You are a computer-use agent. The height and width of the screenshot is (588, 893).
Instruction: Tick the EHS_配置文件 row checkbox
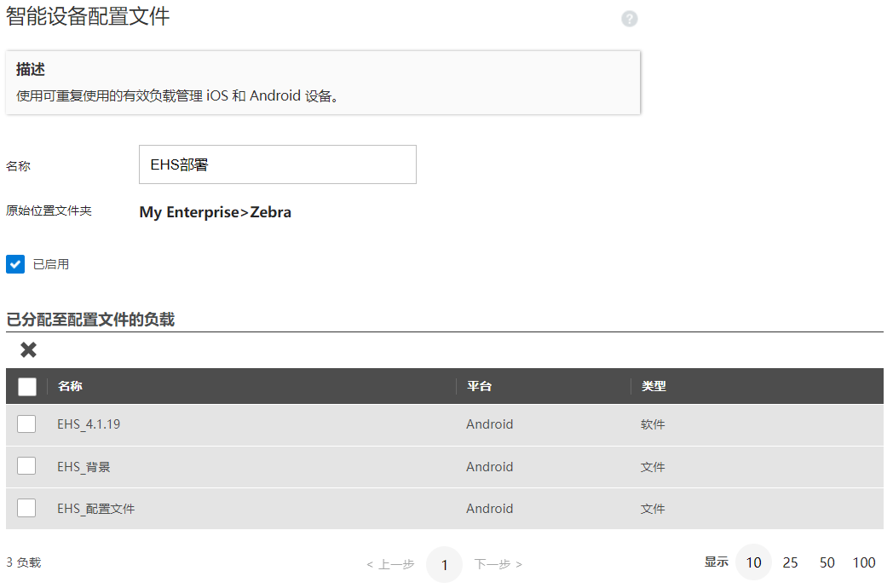pos(26,508)
